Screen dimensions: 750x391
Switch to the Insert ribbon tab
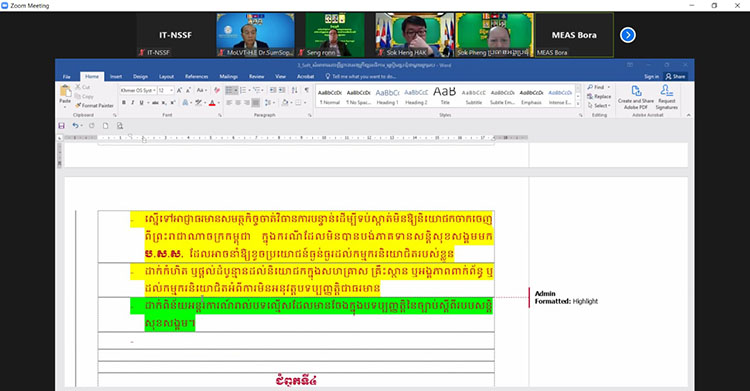[x=116, y=77]
